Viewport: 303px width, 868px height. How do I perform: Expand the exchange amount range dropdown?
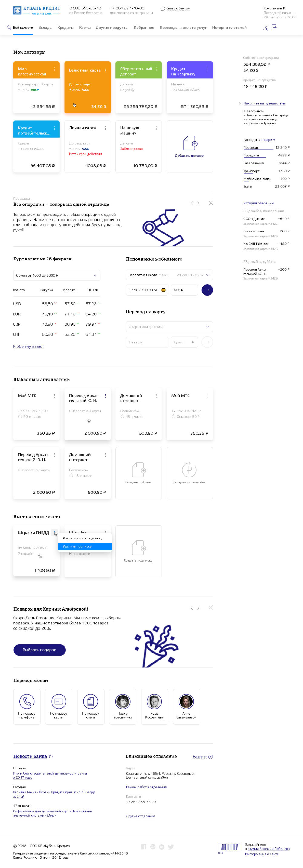point(95,275)
